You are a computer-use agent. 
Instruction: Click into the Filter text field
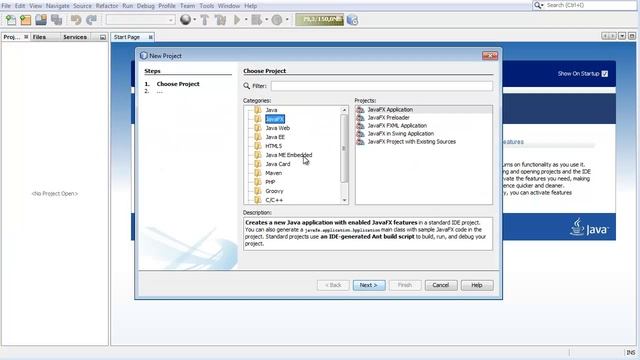pos(382,86)
